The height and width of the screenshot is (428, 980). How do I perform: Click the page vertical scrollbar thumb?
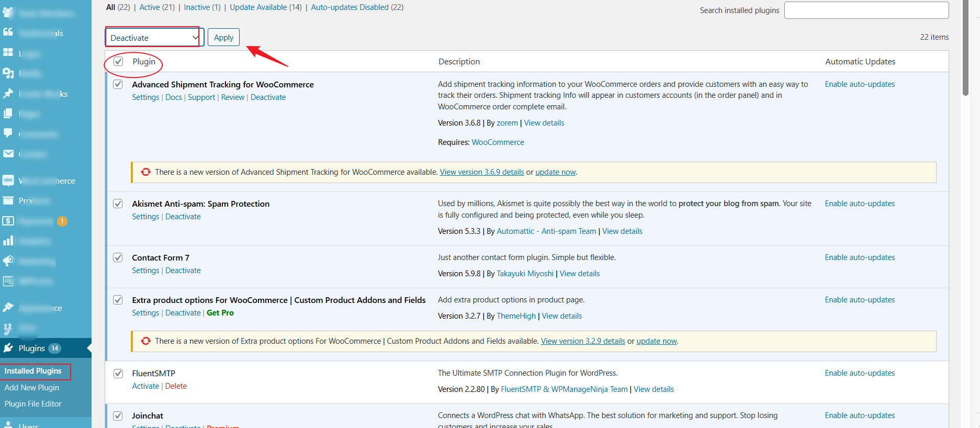965,48
